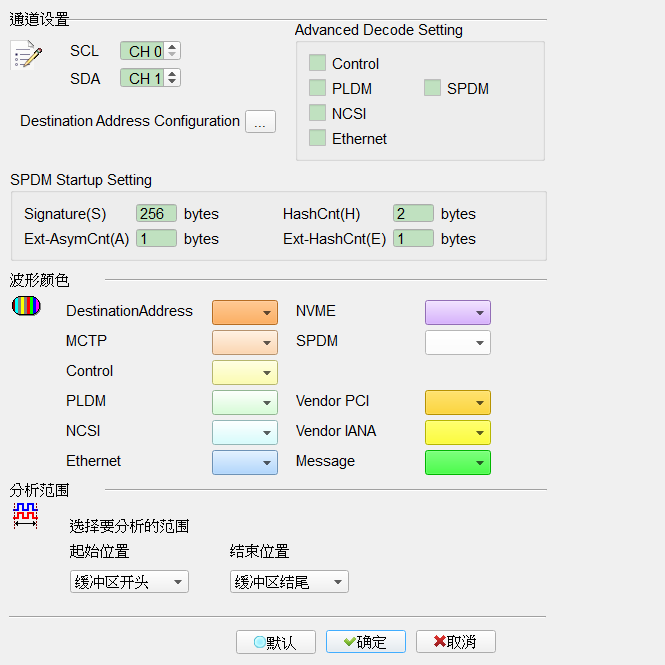Image resolution: width=665 pixels, height=665 pixels.
Task: Click the 取消 cancel button
Action: tap(455, 642)
